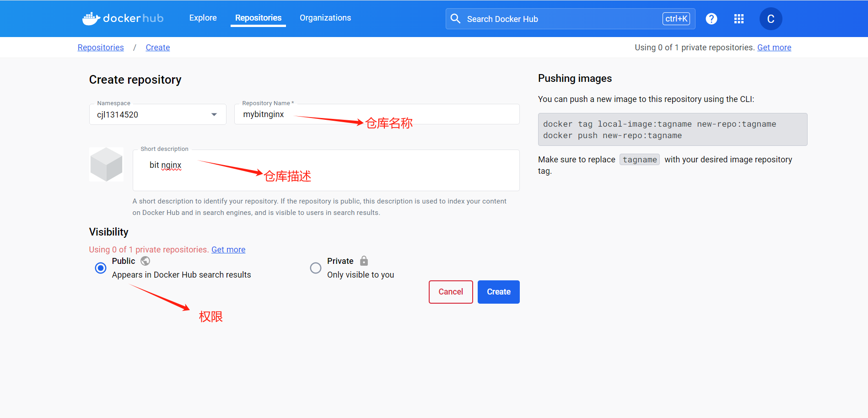Click the docker tag command code block
868x418 pixels.
(x=673, y=129)
